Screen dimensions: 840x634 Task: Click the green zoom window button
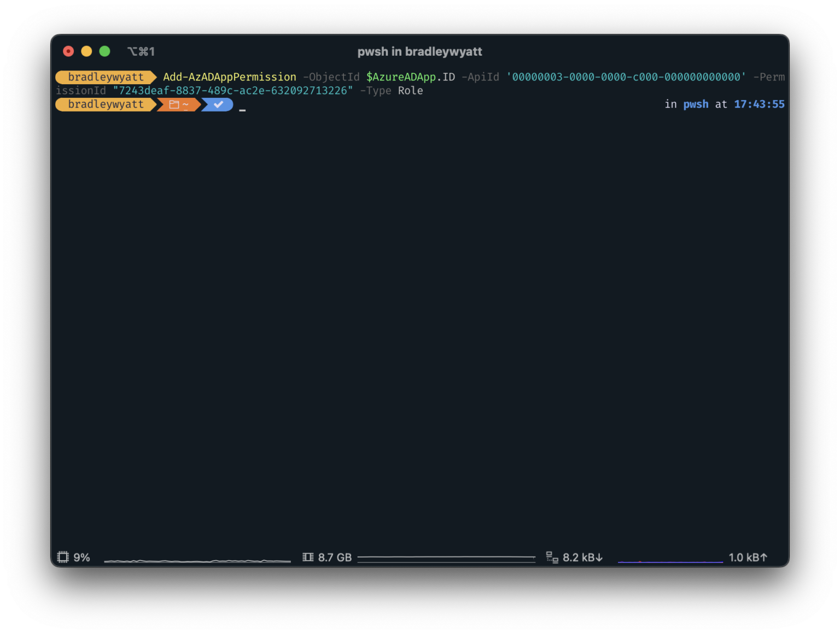[x=104, y=51]
